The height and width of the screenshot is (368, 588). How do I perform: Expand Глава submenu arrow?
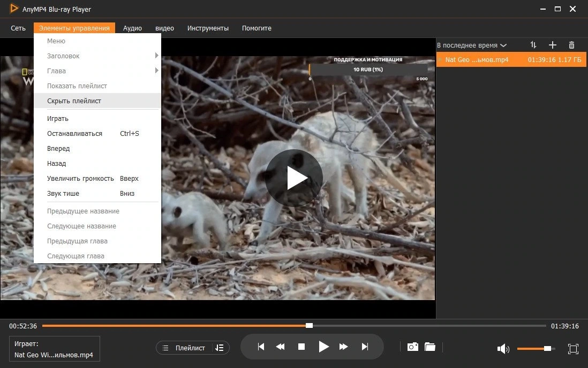coord(156,71)
